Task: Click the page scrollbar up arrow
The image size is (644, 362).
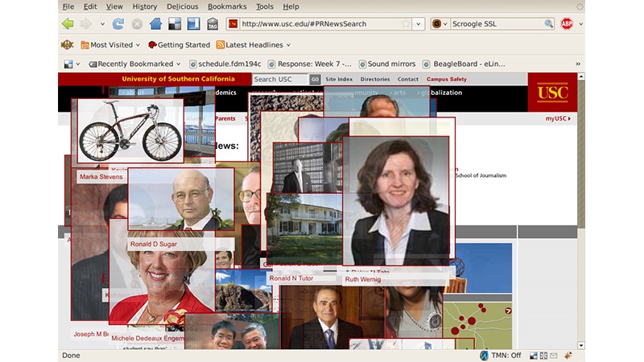Action: [581, 76]
